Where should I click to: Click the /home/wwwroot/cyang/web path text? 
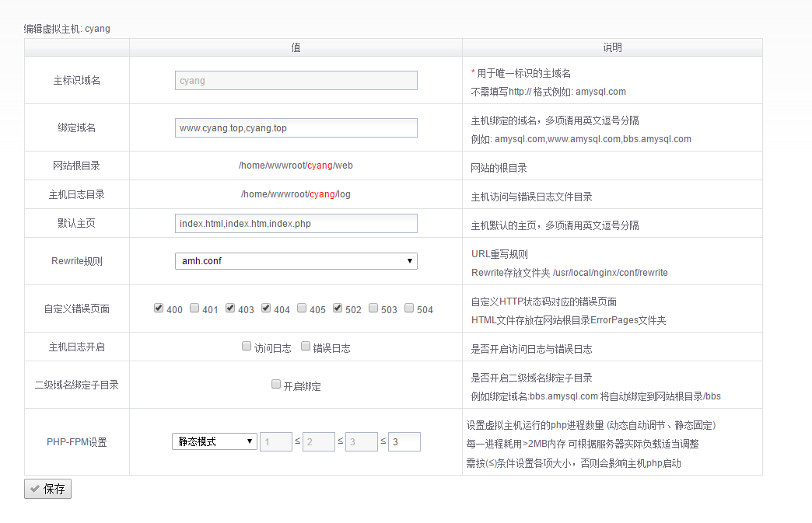tap(296, 166)
